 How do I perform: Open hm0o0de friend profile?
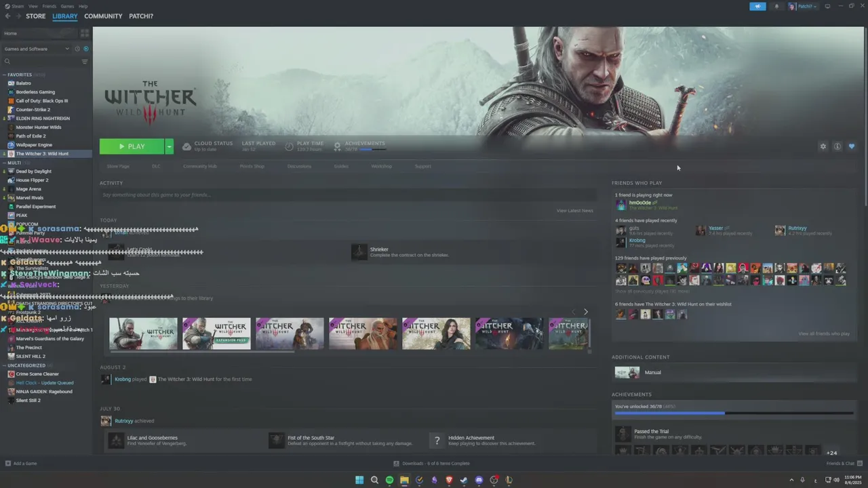pyautogui.click(x=639, y=203)
